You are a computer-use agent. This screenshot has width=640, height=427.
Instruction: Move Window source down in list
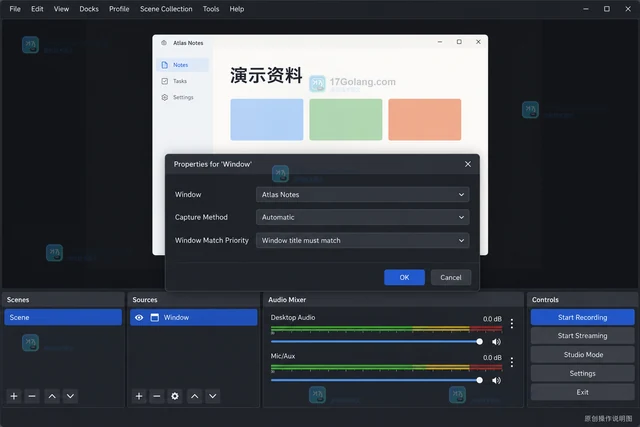[213, 396]
